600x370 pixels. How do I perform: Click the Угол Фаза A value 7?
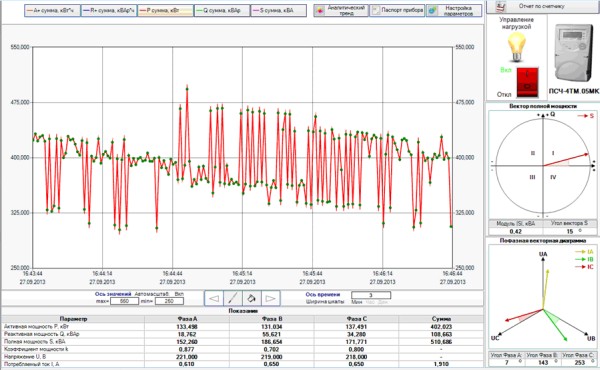coord(507,362)
